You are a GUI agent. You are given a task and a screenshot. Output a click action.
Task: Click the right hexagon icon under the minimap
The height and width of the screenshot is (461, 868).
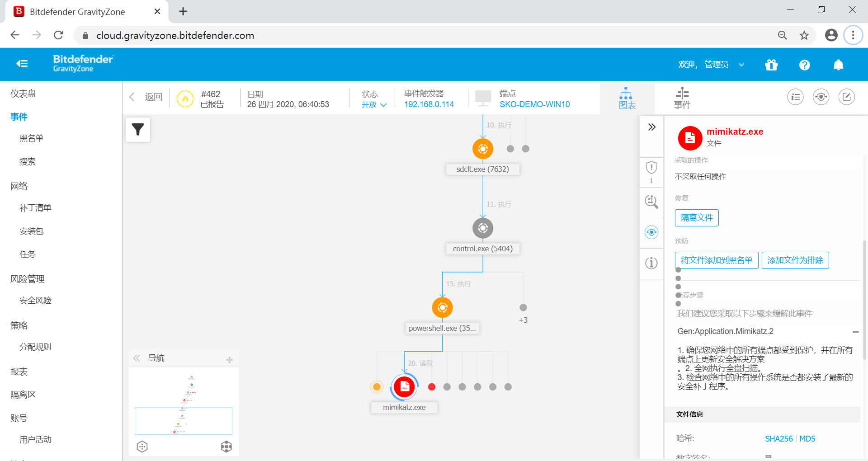(226, 447)
